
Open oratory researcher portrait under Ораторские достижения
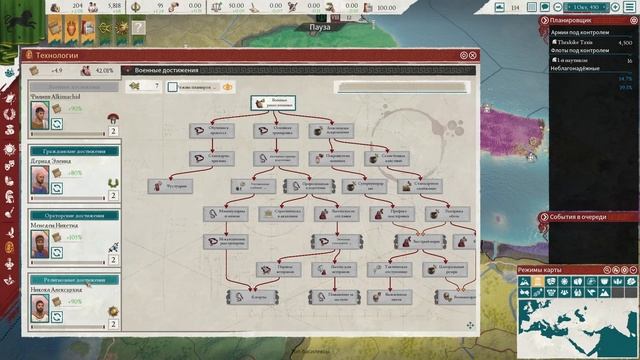point(40,244)
